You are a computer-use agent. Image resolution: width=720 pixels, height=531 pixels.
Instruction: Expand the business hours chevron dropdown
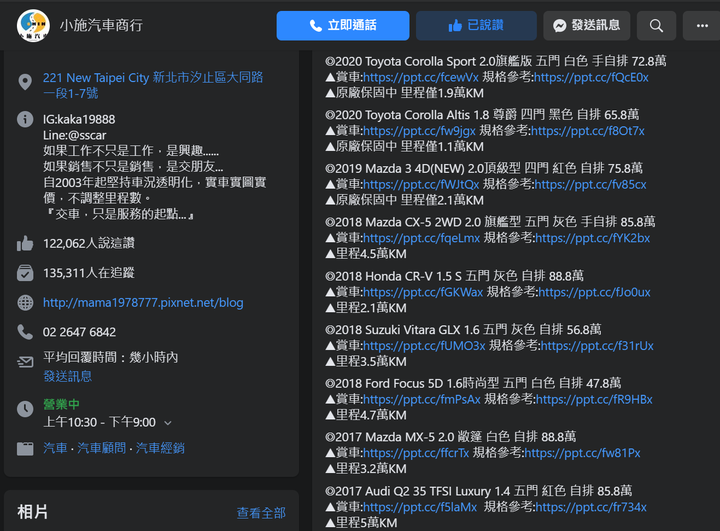coord(168,423)
